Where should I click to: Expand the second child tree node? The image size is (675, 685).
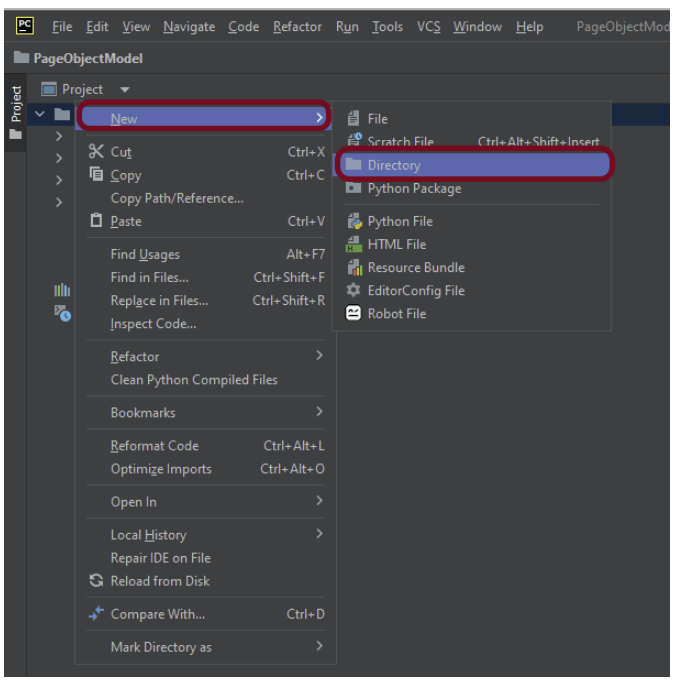click(59, 158)
